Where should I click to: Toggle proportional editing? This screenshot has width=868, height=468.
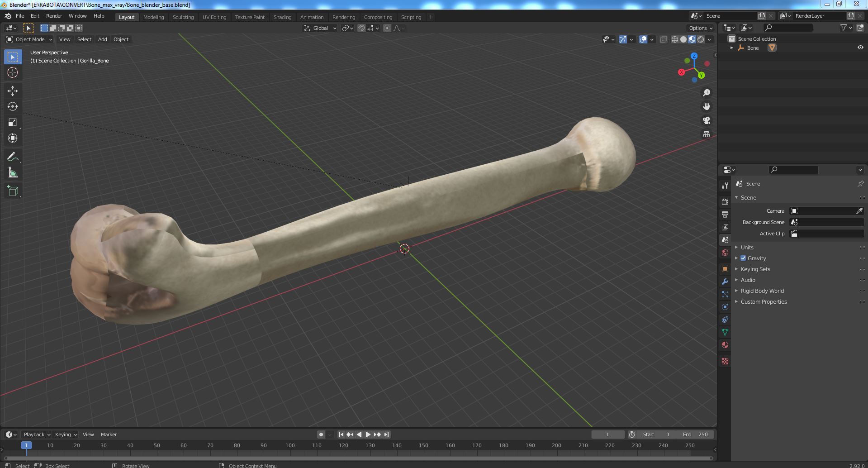point(387,28)
